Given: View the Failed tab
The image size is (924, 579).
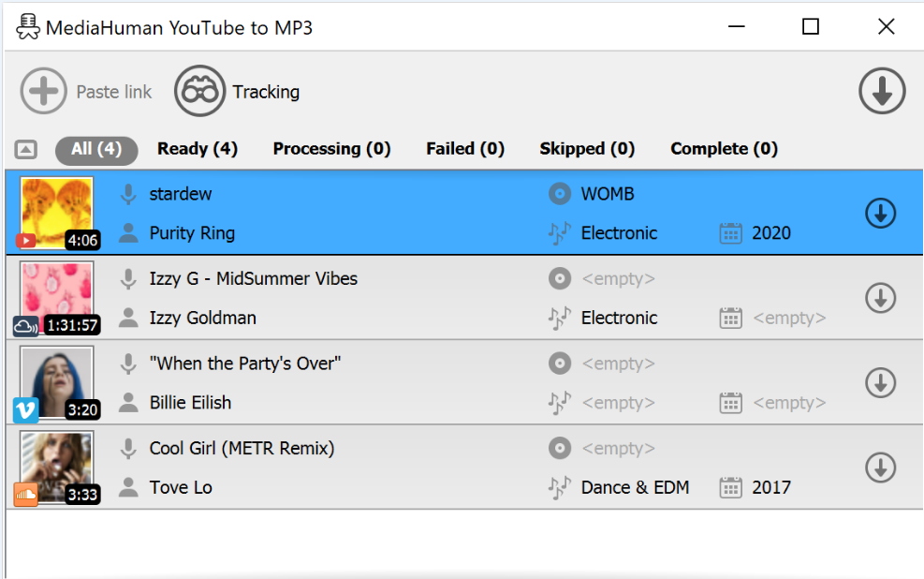Looking at the screenshot, I should tap(464, 149).
